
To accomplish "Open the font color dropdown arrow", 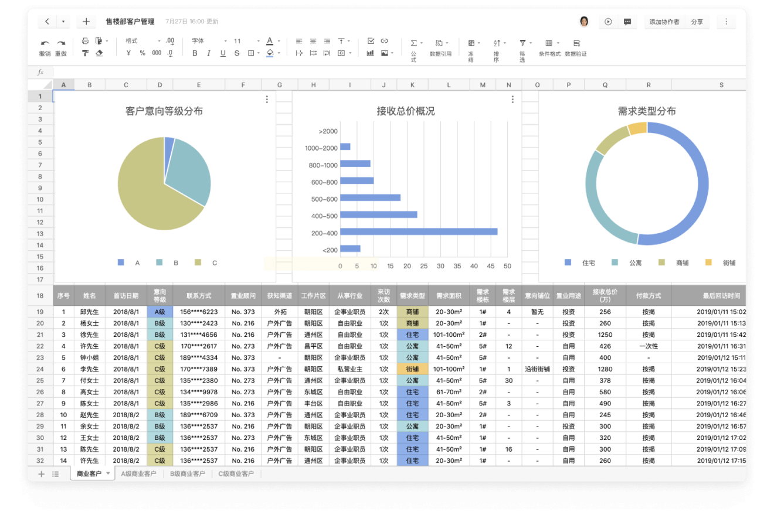I will (x=279, y=41).
